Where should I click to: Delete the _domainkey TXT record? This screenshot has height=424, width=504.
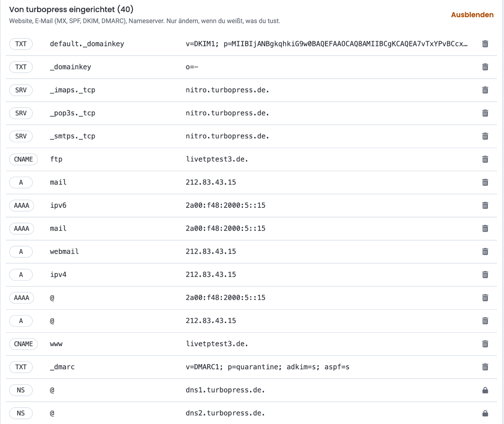tap(485, 67)
